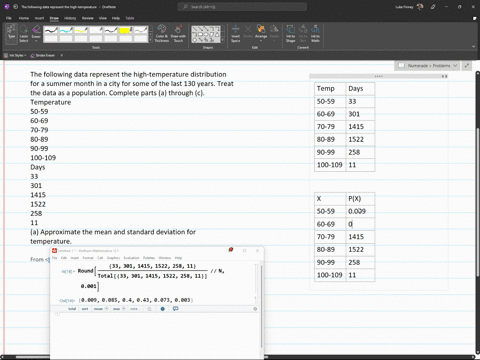Open Mathematica Palettes menu
The height and width of the screenshot is (360, 480).
coord(149,258)
